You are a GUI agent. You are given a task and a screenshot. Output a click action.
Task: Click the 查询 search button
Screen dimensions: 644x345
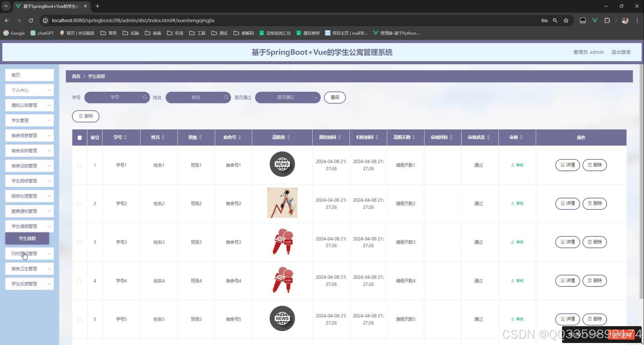click(335, 98)
